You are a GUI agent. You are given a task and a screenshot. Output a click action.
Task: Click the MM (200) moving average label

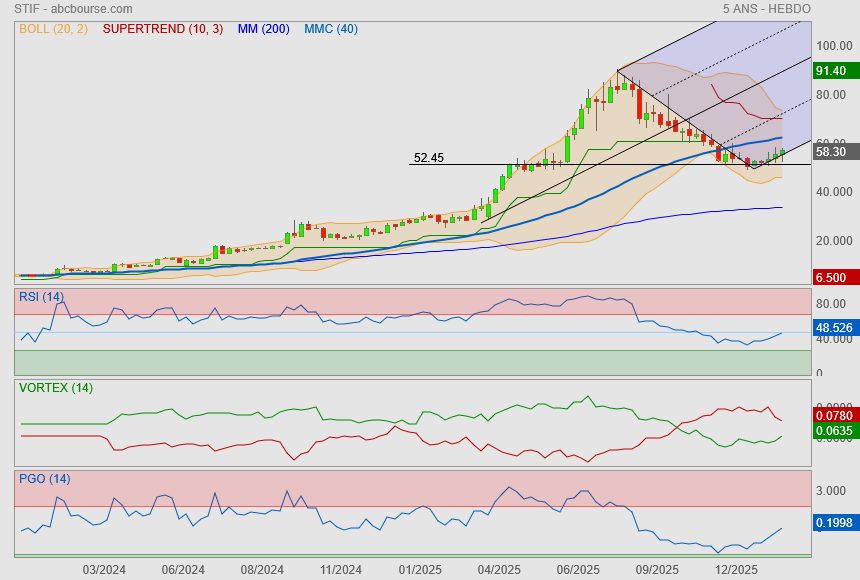(x=263, y=29)
